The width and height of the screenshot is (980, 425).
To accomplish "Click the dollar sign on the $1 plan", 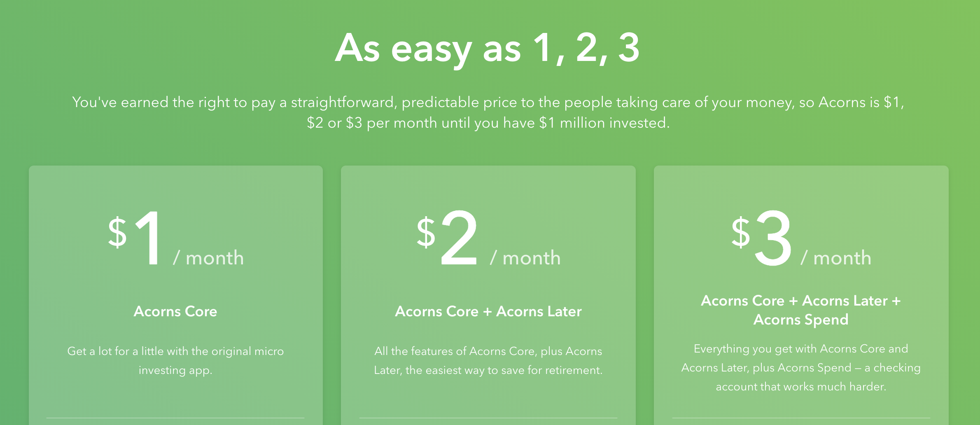I will 117,233.
